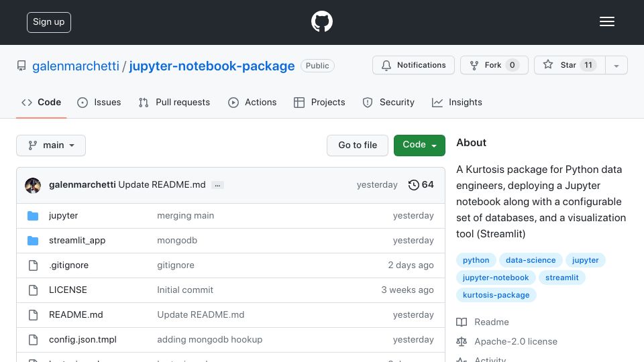Viewport: 644px width, 362px height.
Task: Click the GitHub octocat logo
Action: tap(321, 21)
